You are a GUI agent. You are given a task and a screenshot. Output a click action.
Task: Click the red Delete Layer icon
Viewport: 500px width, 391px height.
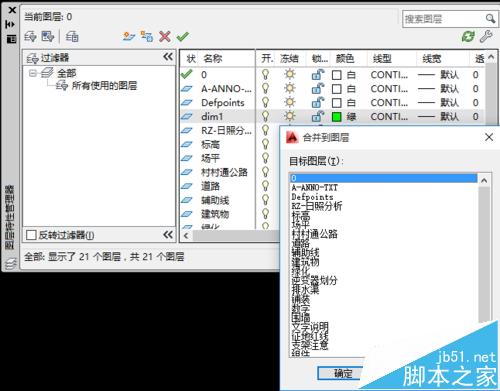(x=165, y=36)
